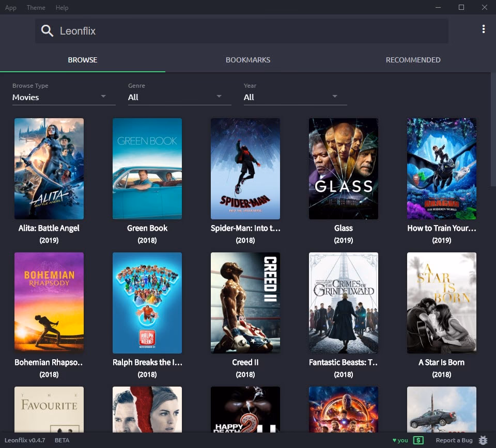Click the BETA label in the status bar

61,440
